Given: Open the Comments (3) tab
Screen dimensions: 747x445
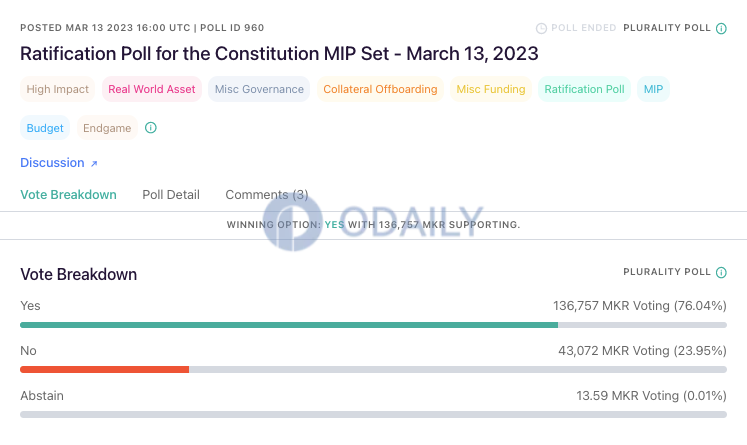Looking at the screenshot, I should (x=267, y=195).
